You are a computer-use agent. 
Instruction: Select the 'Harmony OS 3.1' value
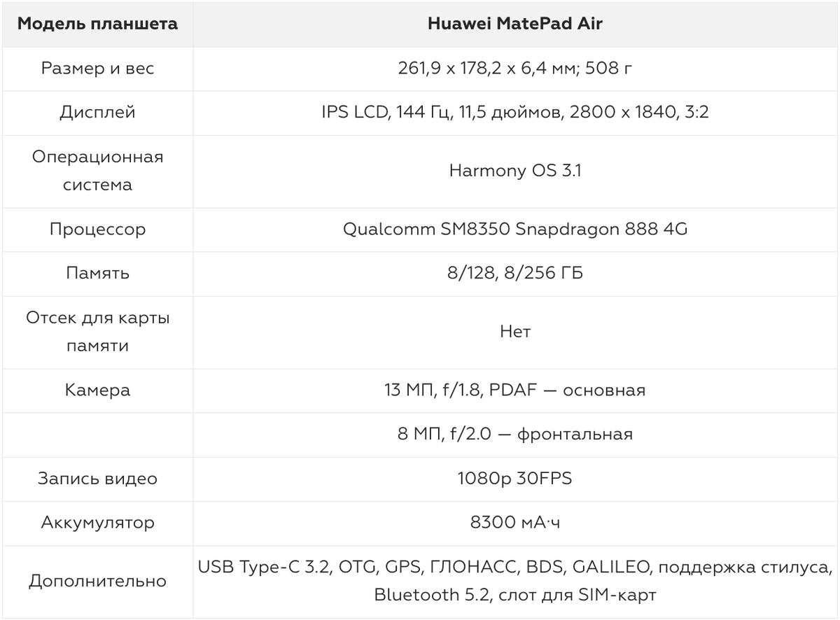point(514,171)
